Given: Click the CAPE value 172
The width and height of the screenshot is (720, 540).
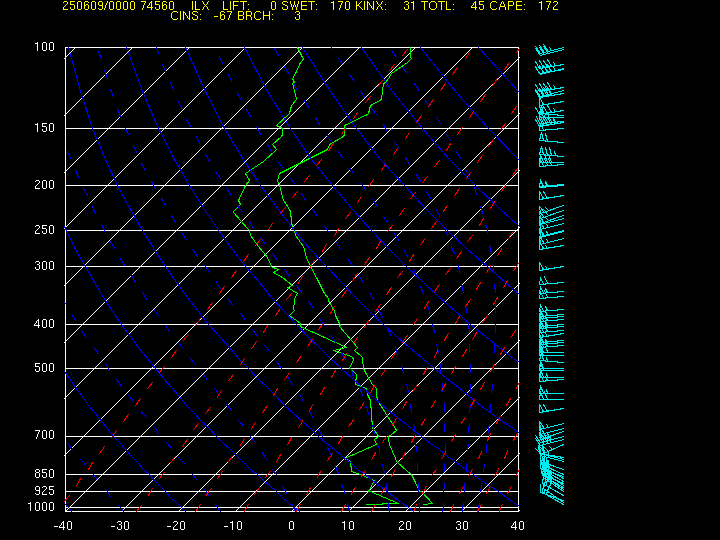Looking at the screenshot, I should click(x=549, y=6).
